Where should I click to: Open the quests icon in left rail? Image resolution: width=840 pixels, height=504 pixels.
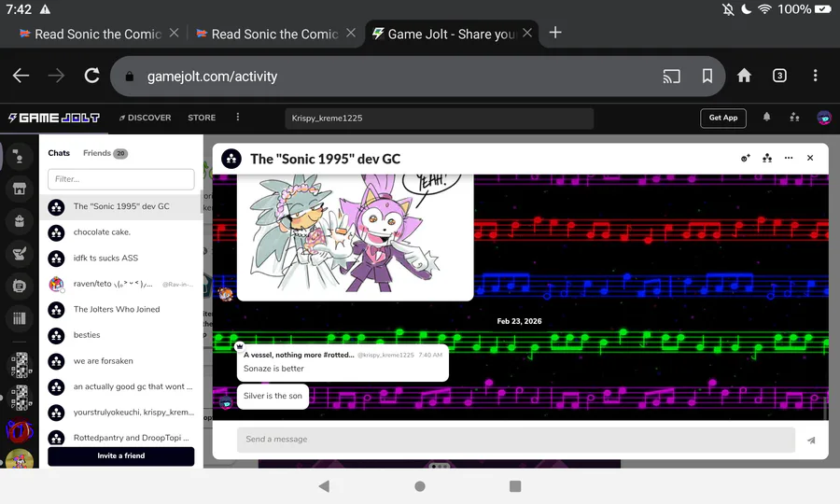20,253
